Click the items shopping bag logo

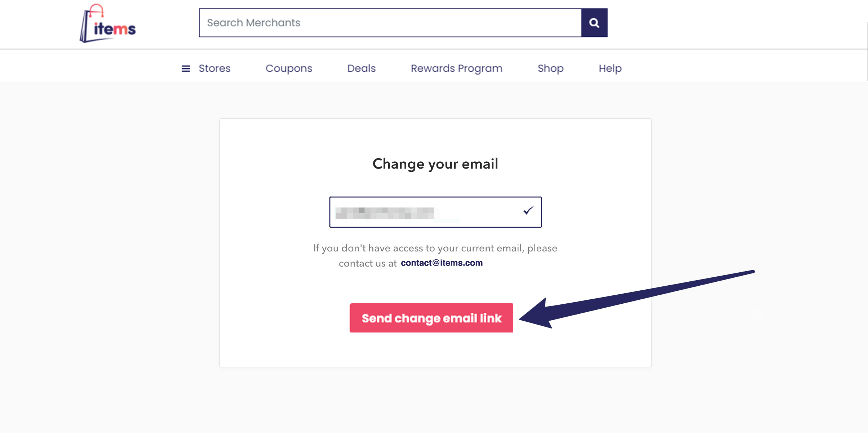tap(108, 24)
